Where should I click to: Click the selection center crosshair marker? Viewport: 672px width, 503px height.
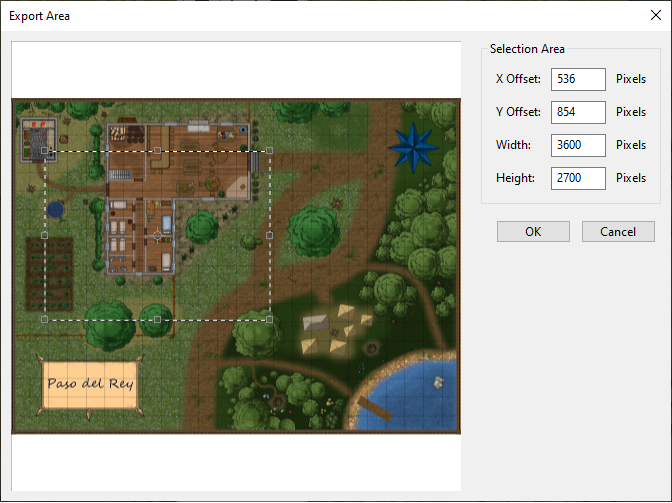[156, 235]
